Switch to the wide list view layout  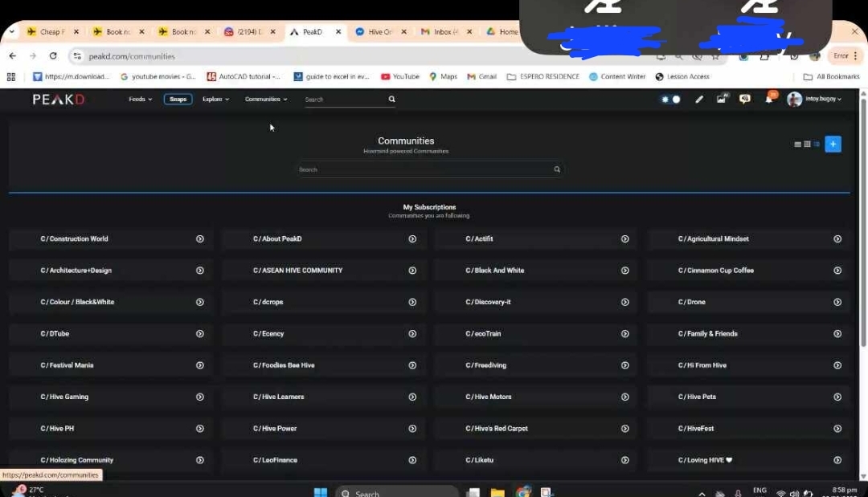point(798,145)
